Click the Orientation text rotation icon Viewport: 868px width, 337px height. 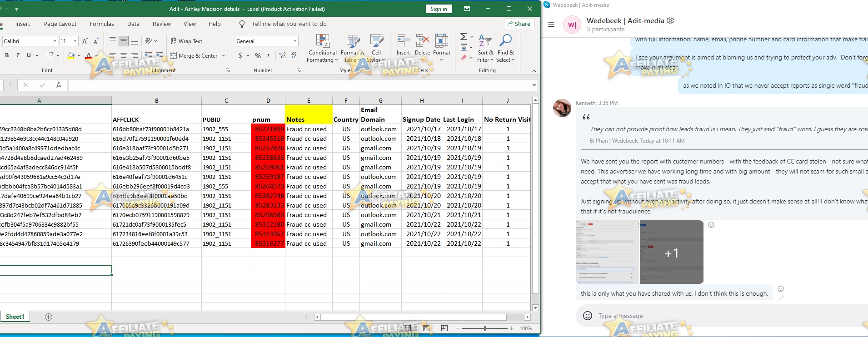148,41
